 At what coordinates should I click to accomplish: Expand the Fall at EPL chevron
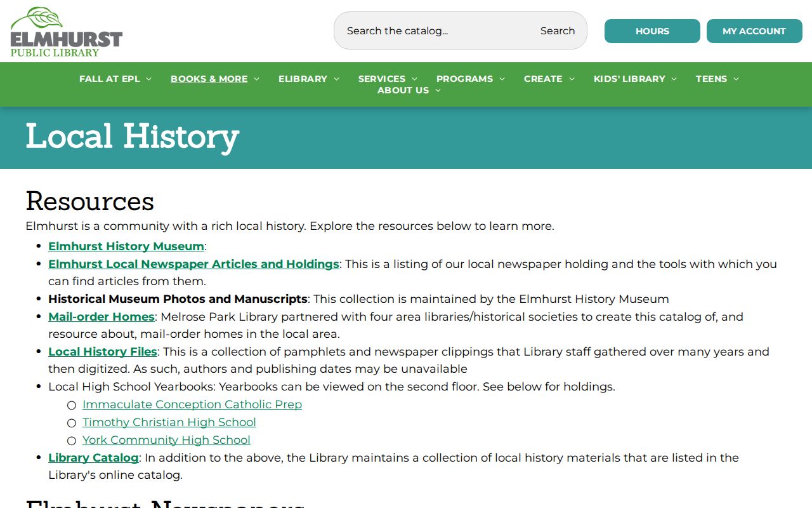point(148,79)
